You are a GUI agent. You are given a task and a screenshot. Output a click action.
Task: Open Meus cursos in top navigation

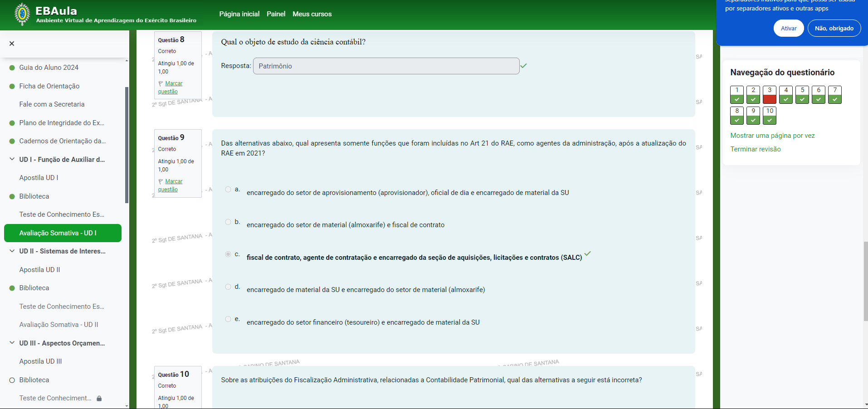click(312, 14)
